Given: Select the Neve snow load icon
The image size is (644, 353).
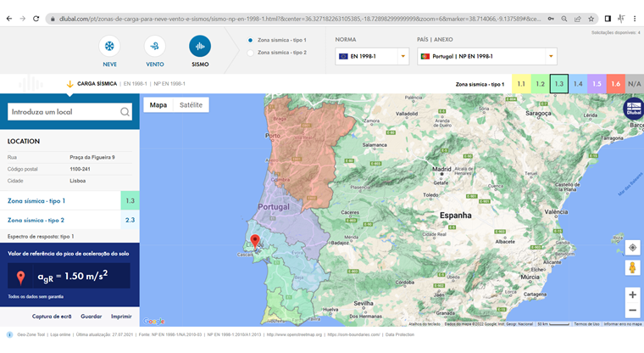Looking at the screenshot, I should pyautogui.click(x=109, y=46).
